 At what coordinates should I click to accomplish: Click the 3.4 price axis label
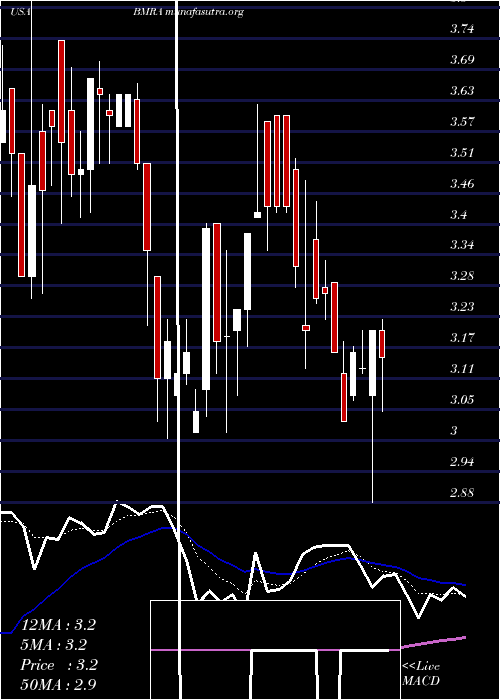click(x=458, y=214)
